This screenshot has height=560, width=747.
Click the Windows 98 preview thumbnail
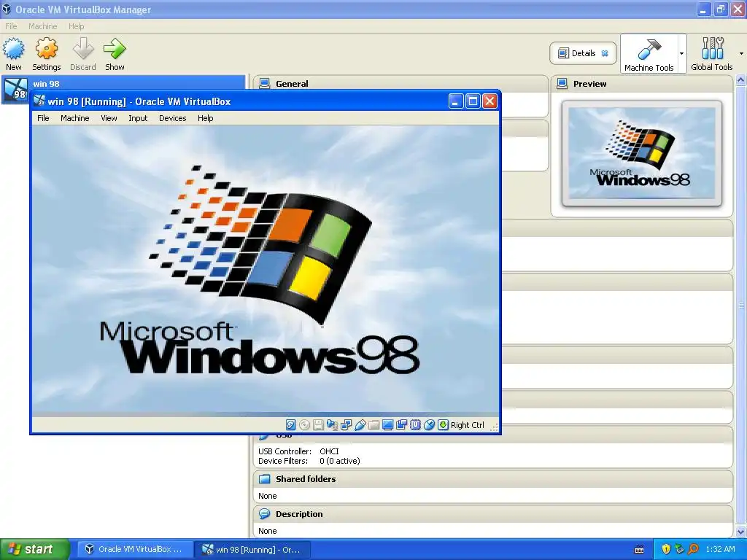point(642,153)
